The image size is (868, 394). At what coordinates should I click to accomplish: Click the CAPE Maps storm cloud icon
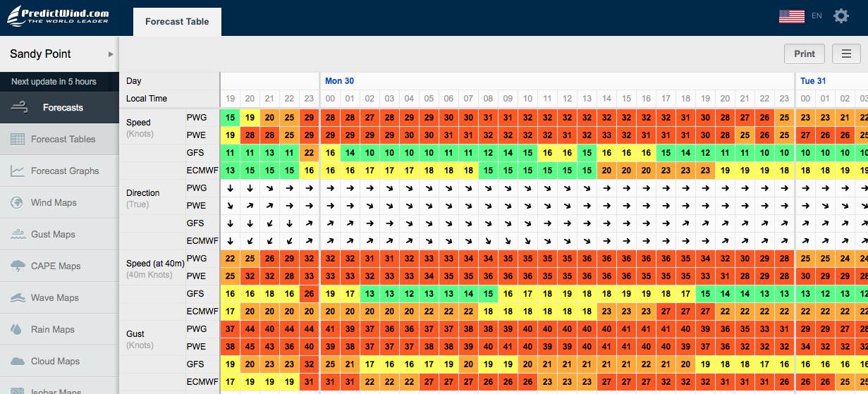pos(18,266)
